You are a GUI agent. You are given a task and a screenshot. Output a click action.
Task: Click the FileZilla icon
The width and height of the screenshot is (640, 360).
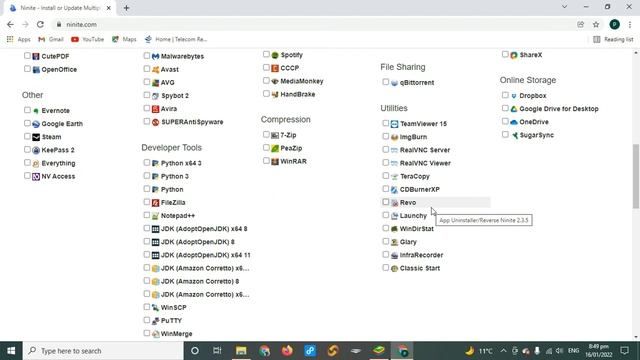[155, 203]
